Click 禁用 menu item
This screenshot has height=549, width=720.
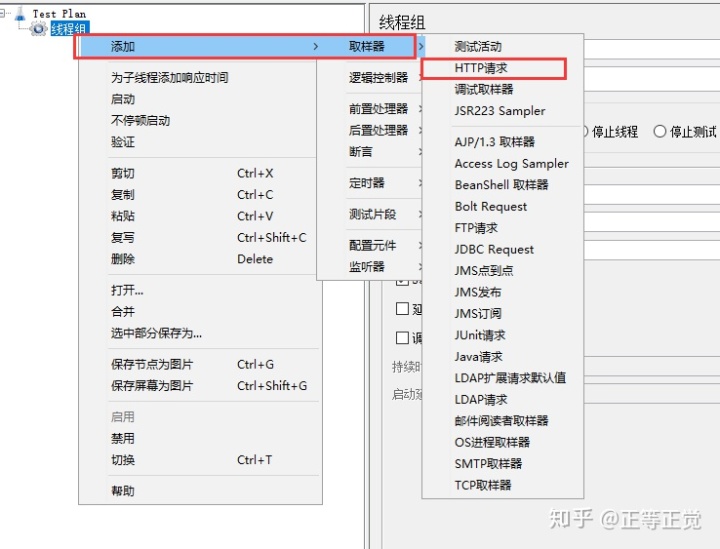pyautogui.click(x=200, y=439)
